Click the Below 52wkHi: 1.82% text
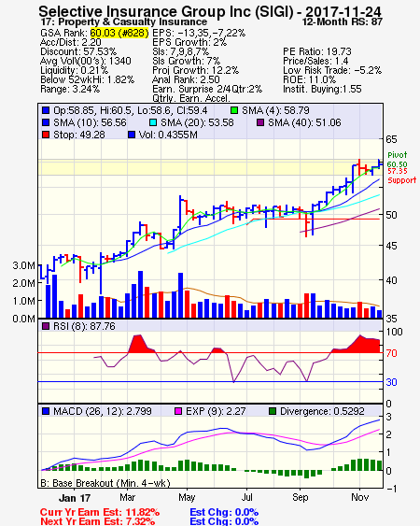Viewport: 420px width, 526px height. (x=87, y=79)
